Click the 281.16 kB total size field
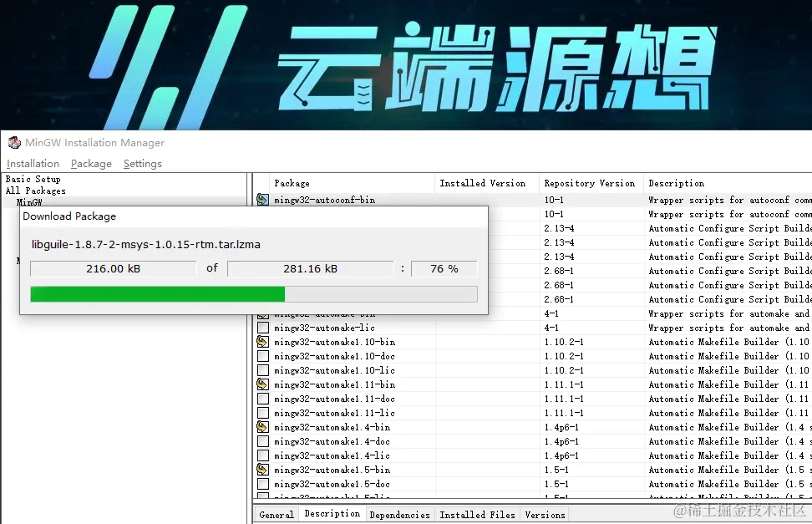Image resolution: width=812 pixels, height=524 pixels. (x=310, y=268)
